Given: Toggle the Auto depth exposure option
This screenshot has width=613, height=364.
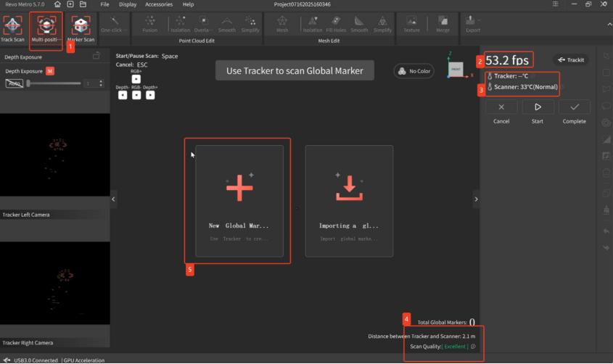Looking at the screenshot, I should [x=14, y=83].
